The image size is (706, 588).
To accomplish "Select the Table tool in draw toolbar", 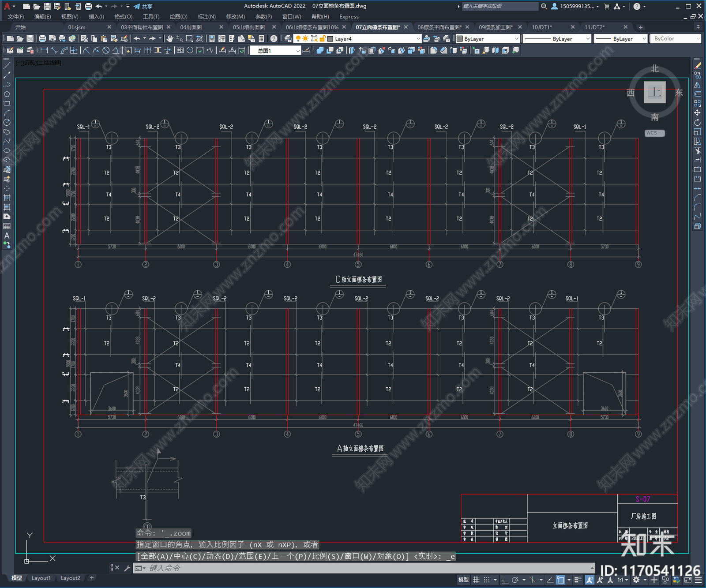I will (7, 226).
